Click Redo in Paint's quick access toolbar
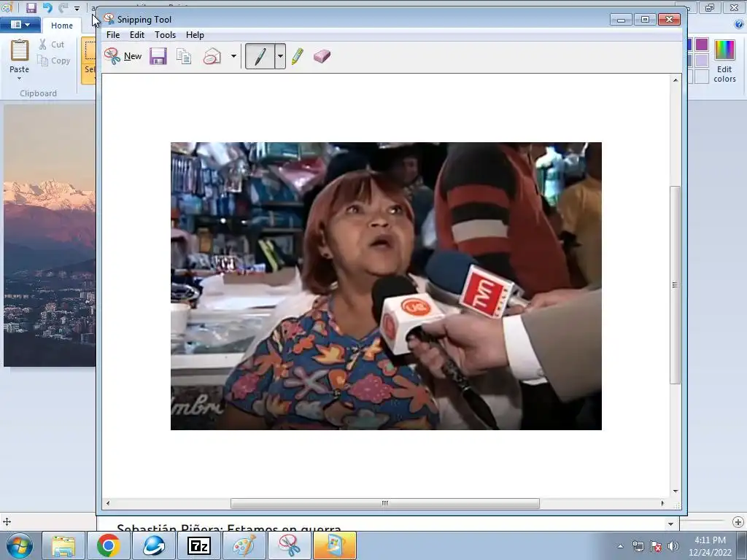747x560 pixels. pos(63,7)
